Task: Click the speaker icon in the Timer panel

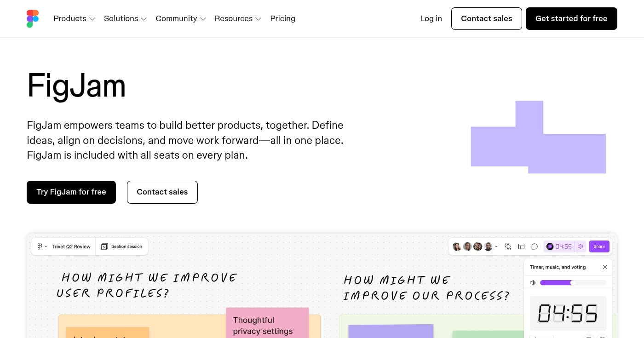Action: tap(533, 282)
